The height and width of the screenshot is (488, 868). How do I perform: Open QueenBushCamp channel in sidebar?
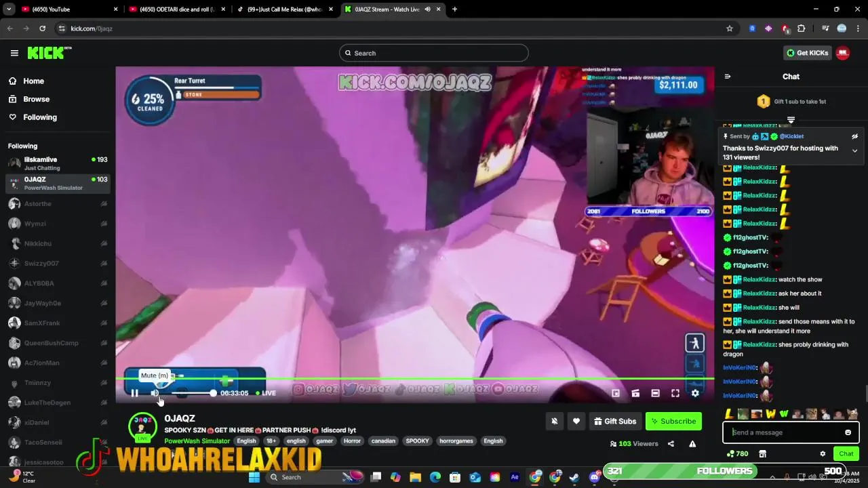tap(58, 343)
